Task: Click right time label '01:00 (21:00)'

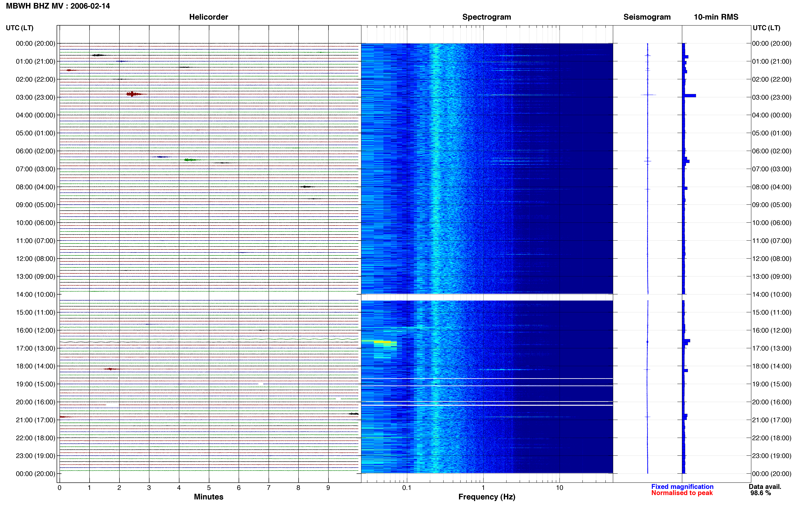Action: [x=772, y=61]
